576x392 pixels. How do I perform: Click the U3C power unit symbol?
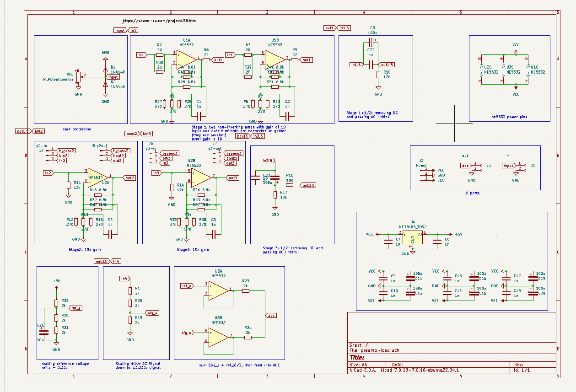(504, 69)
